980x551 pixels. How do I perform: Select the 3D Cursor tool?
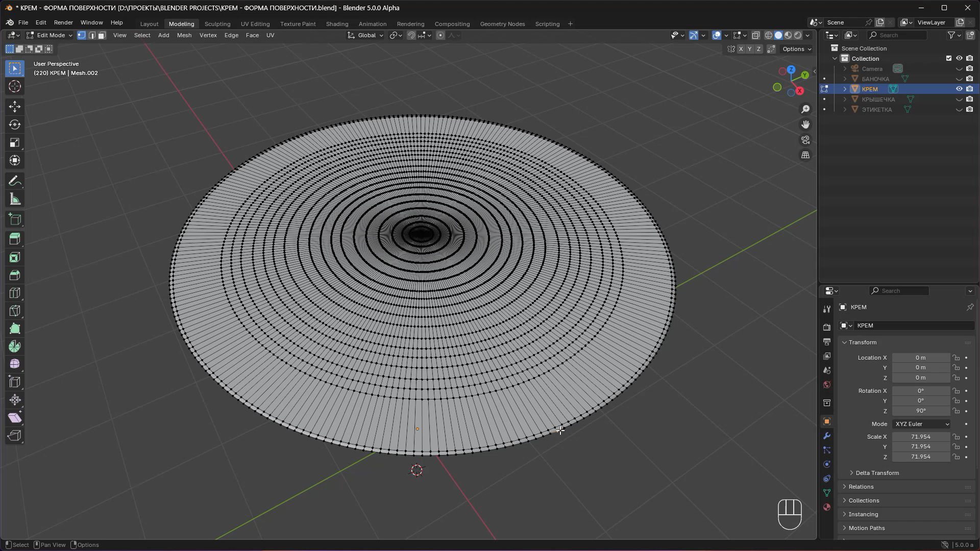coord(15,86)
